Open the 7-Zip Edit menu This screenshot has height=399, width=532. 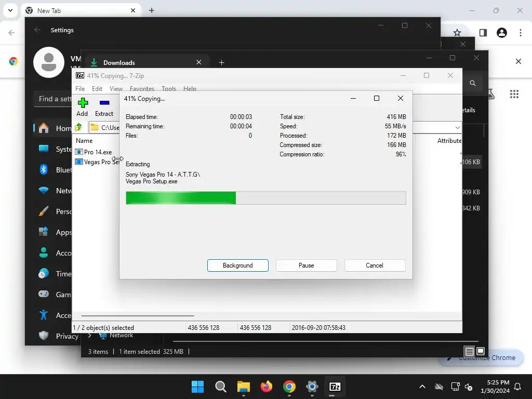point(97,88)
